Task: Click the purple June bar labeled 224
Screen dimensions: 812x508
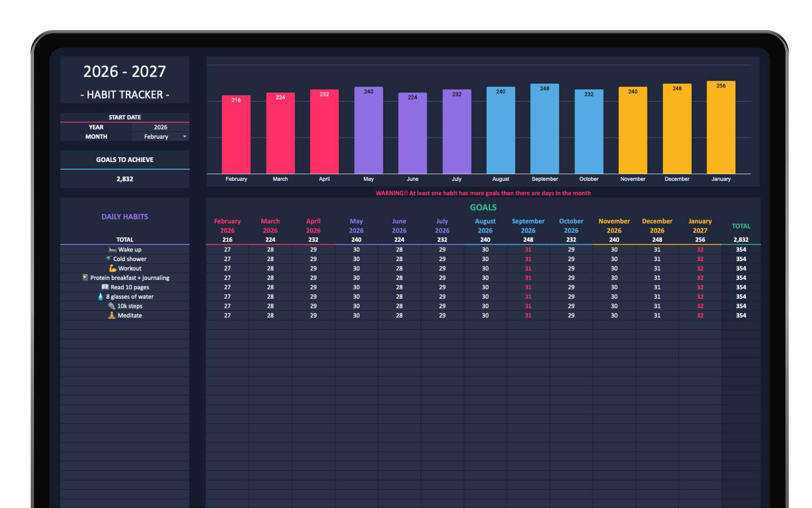Action: point(413,133)
